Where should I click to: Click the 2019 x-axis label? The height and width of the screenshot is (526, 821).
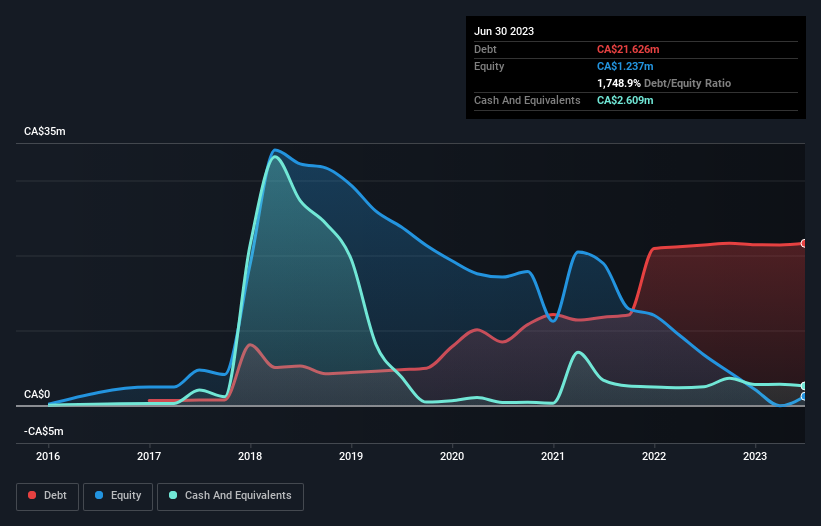pos(351,456)
